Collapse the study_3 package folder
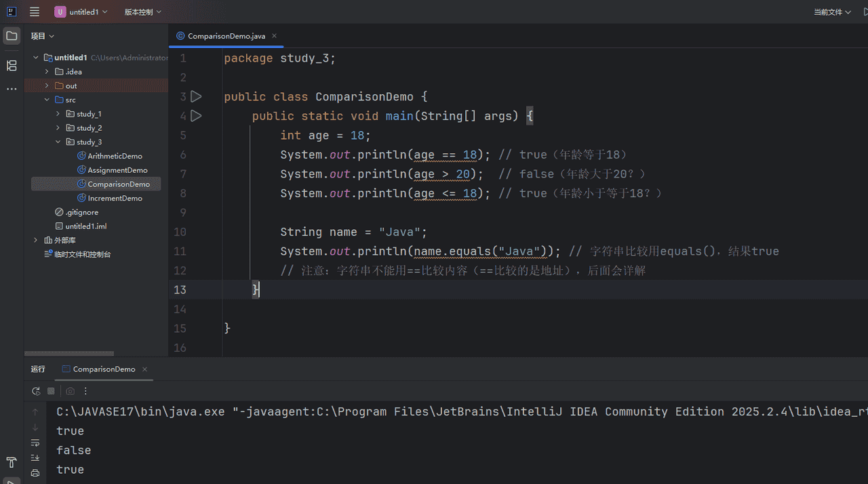This screenshot has width=868, height=484. pyautogui.click(x=58, y=142)
